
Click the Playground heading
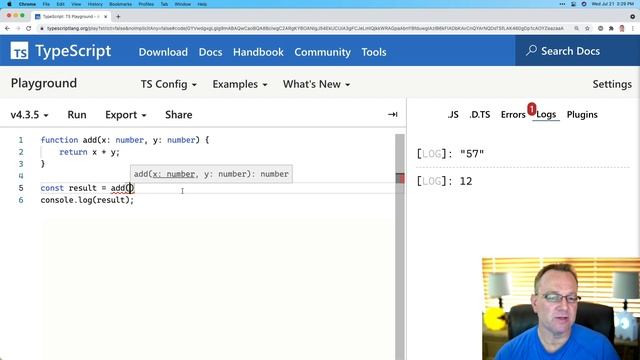44,83
